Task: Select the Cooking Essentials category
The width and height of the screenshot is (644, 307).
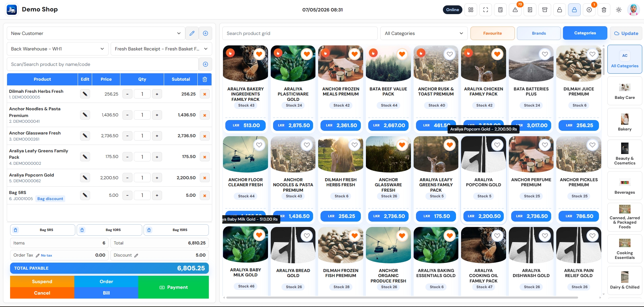Action: pyautogui.click(x=625, y=249)
